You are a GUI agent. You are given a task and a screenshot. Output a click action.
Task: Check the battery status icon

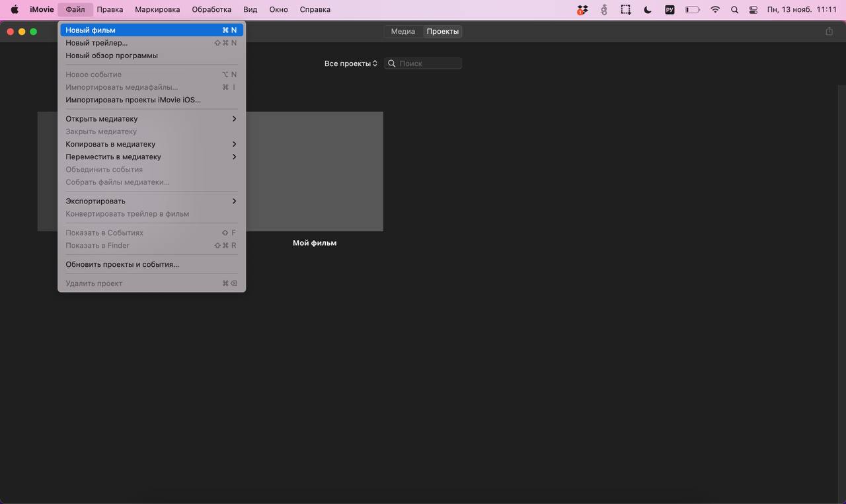[x=692, y=10]
